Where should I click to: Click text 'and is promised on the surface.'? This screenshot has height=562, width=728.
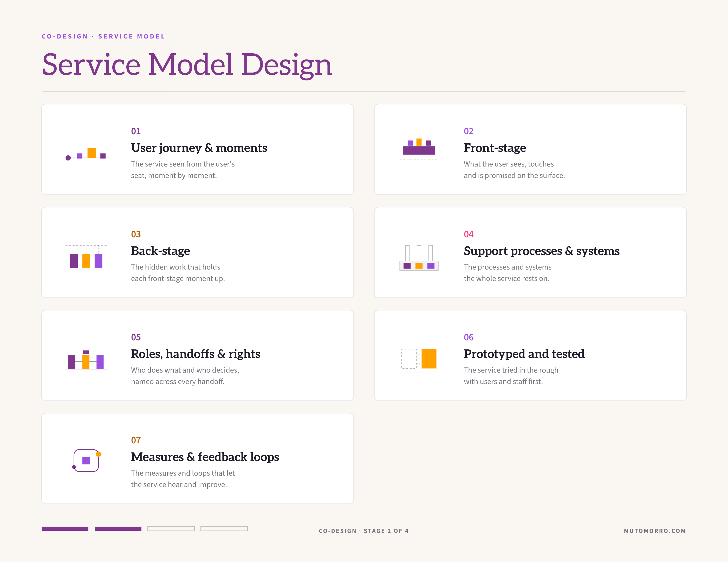[x=514, y=175]
